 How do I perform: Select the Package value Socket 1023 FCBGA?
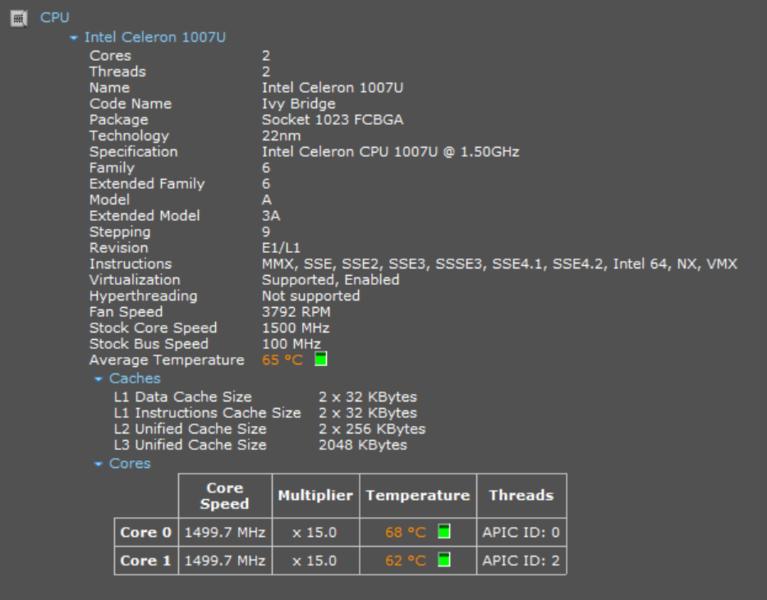(x=333, y=120)
